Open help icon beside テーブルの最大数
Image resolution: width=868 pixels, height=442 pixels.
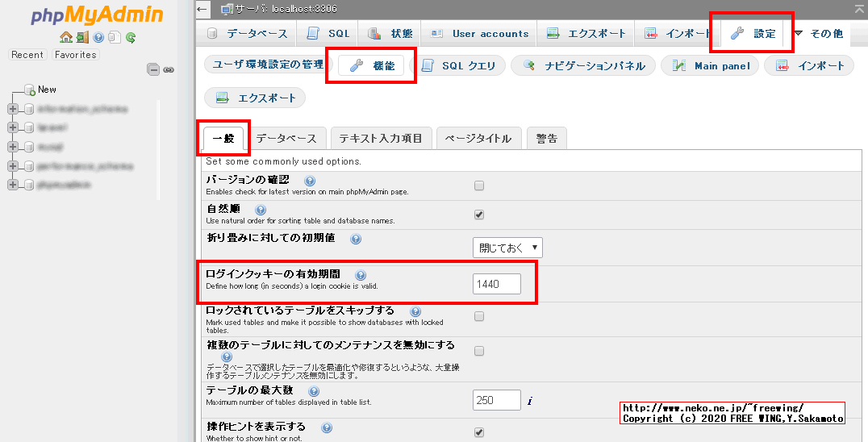pyautogui.click(x=314, y=391)
